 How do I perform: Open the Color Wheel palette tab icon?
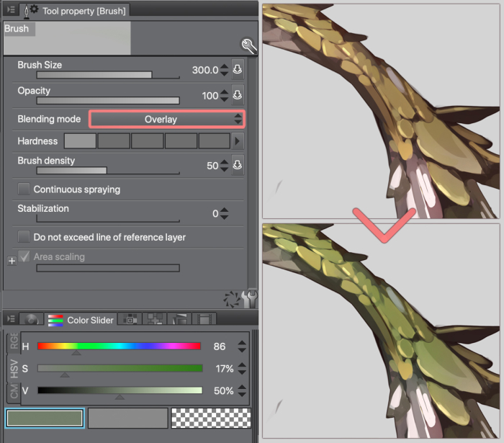tap(31, 320)
